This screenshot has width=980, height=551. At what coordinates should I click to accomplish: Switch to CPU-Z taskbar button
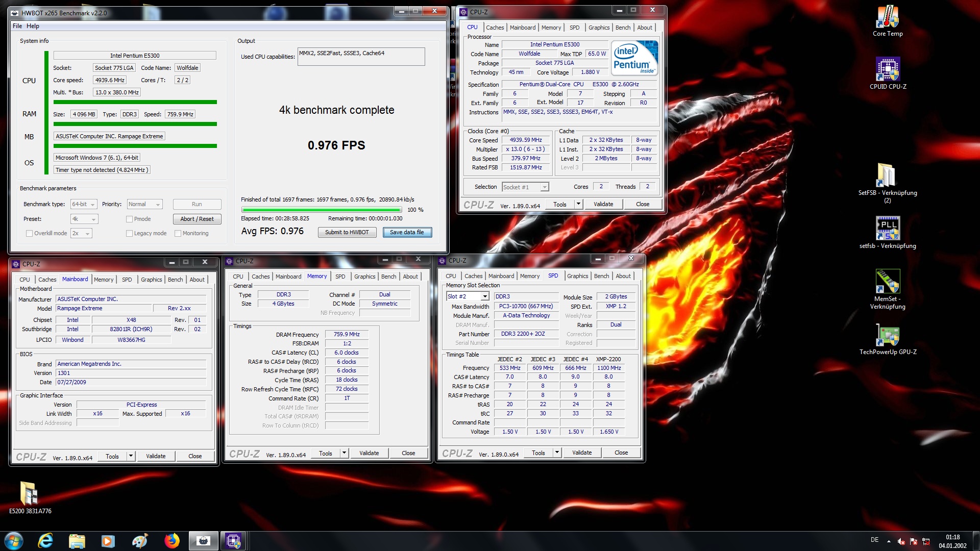[234, 541]
